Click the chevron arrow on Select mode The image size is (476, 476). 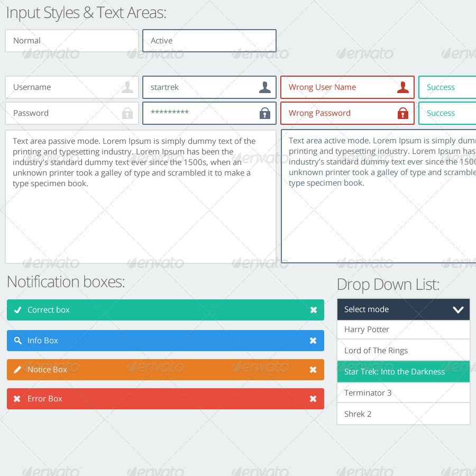point(458,309)
